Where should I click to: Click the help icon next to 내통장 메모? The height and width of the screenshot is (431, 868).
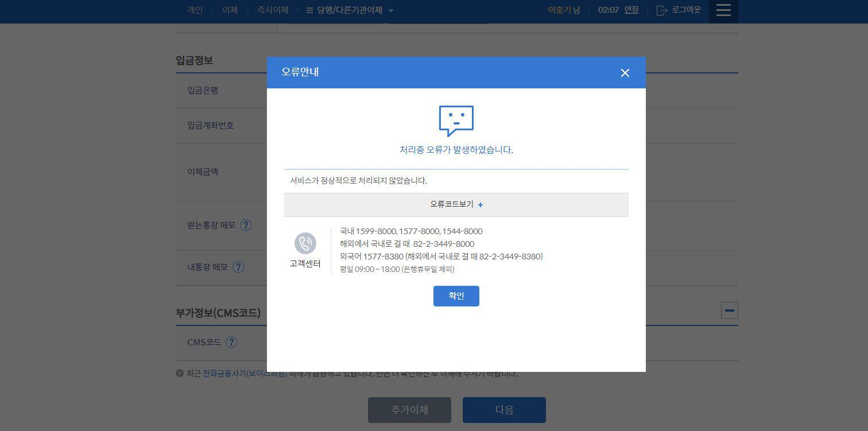(238, 267)
